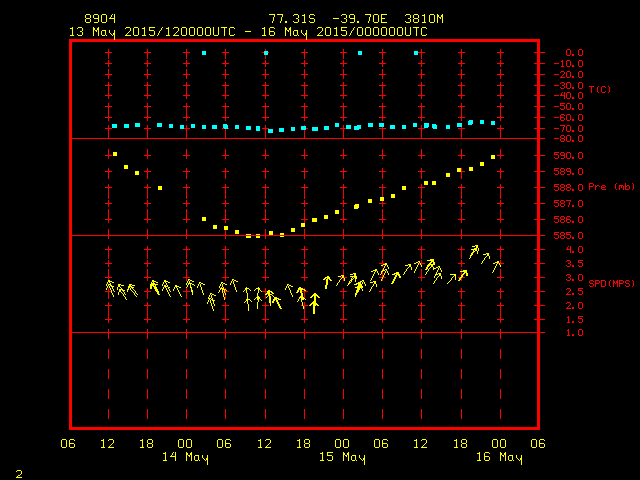Viewport: 640px width, 480px height.
Task: Click the SPD(MPS) wind speed axis label
Action: point(611,283)
